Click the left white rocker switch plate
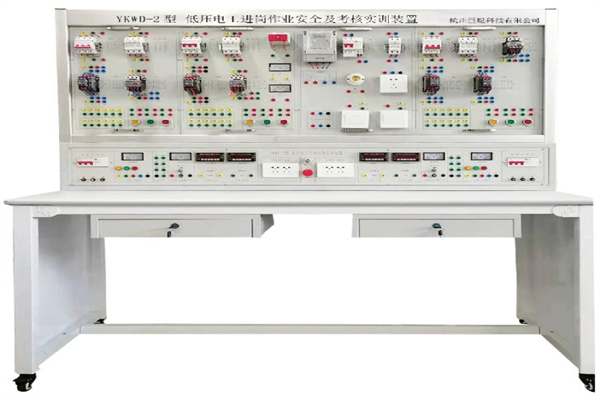This screenshot has width=600, height=400. coord(355,118)
